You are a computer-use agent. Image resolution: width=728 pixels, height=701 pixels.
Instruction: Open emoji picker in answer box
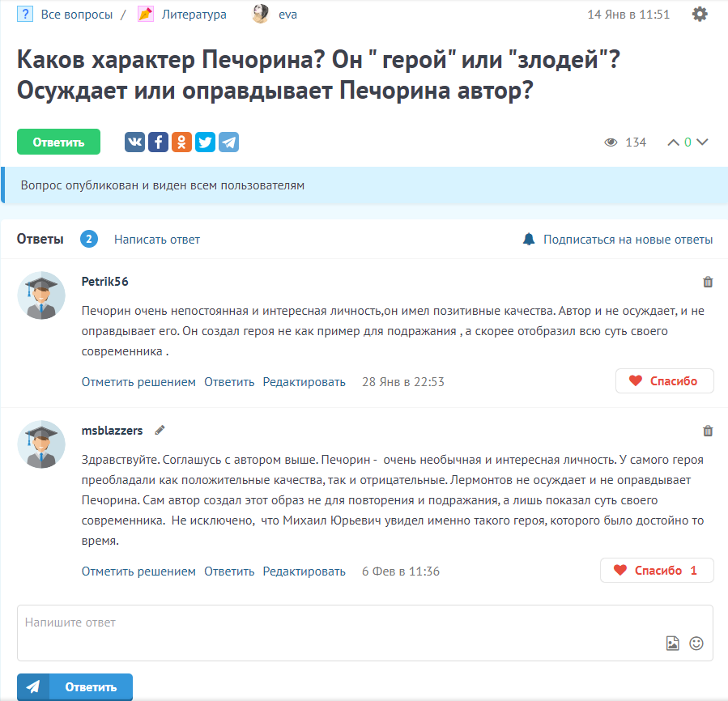coord(696,643)
